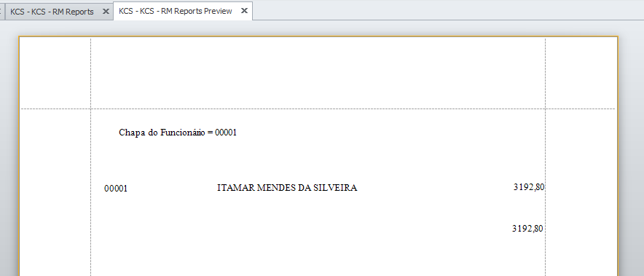644x276 pixels.
Task: Click the vertical dashed right margin guide
Action: click(x=546, y=156)
